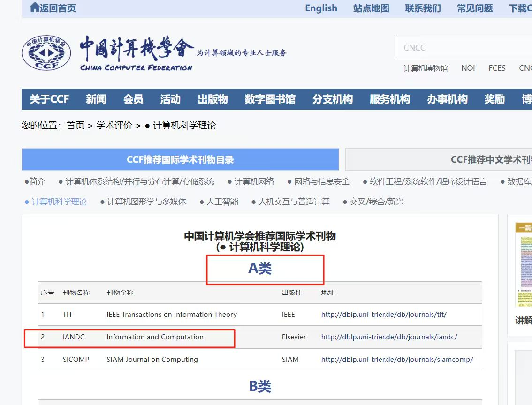Open the 联系我们 contact link
This screenshot has height=405, width=532.
pos(423,8)
